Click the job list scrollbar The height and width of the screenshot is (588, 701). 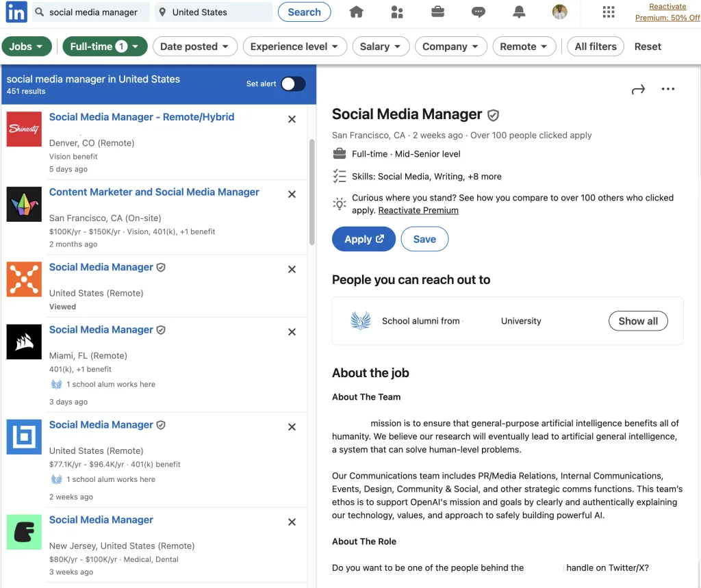click(x=312, y=192)
